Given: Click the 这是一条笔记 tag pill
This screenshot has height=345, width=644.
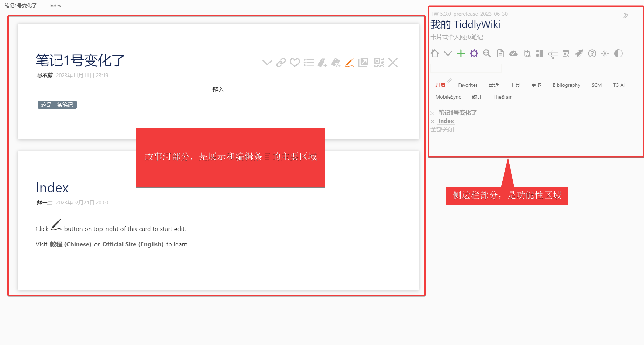Looking at the screenshot, I should [x=57, y=105].
